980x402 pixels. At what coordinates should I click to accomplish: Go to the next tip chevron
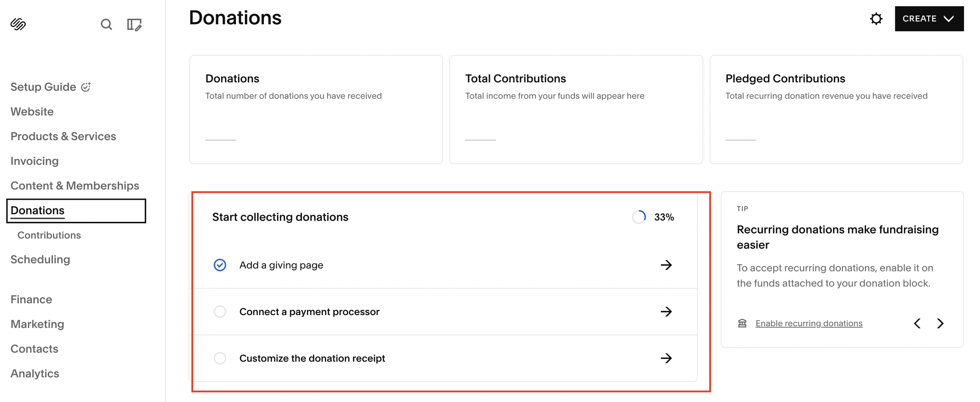[940, 323]
